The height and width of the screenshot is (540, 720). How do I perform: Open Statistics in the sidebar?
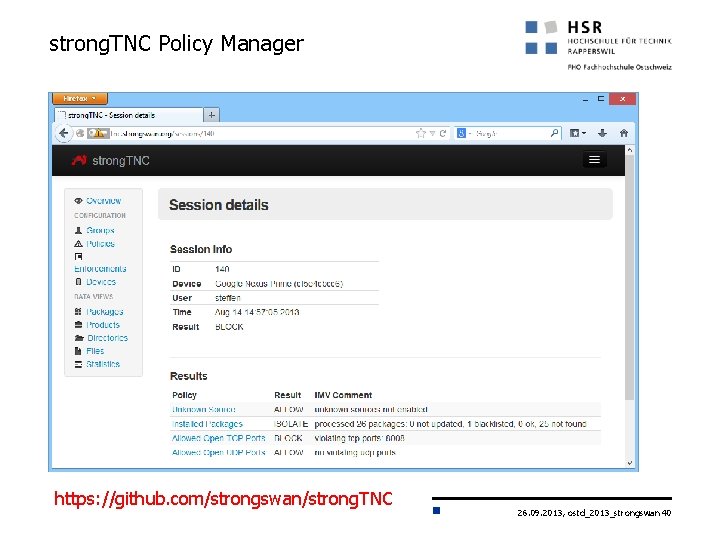pyautogui.click(x=103, y=364)
